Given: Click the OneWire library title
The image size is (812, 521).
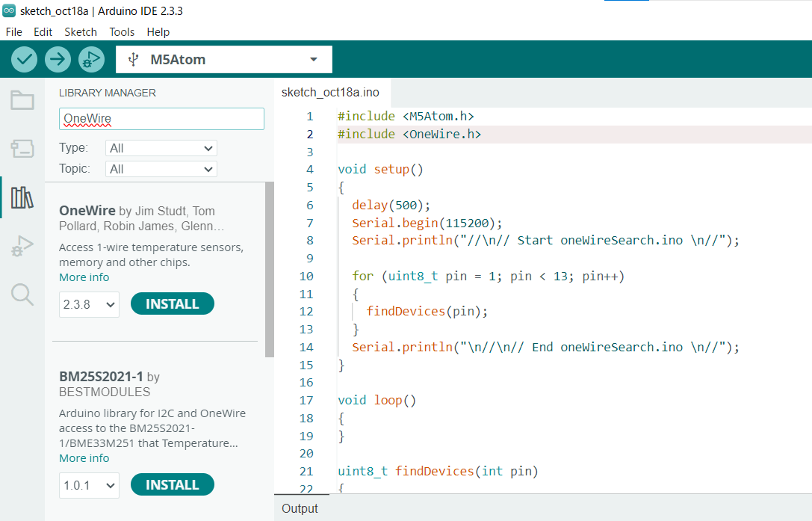Looking at the screenshot, I should 87,211.
